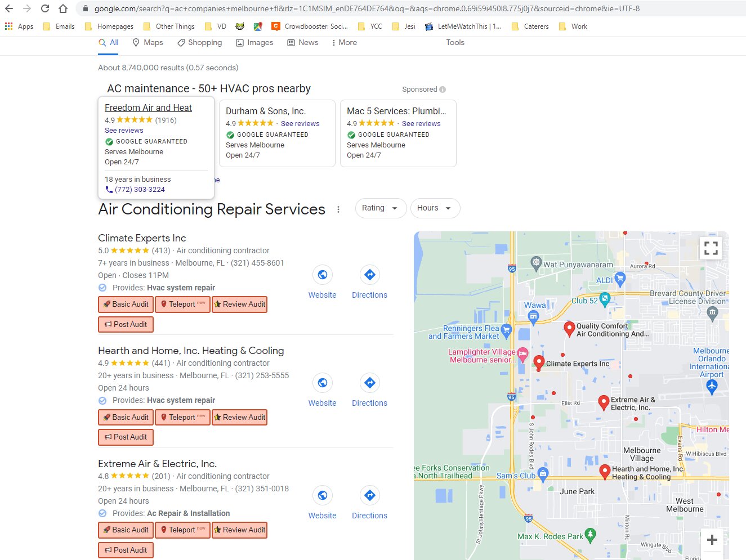The image size is (746, 560).
Task: Switch to the News tab
Action: click(x=303, y=43)
